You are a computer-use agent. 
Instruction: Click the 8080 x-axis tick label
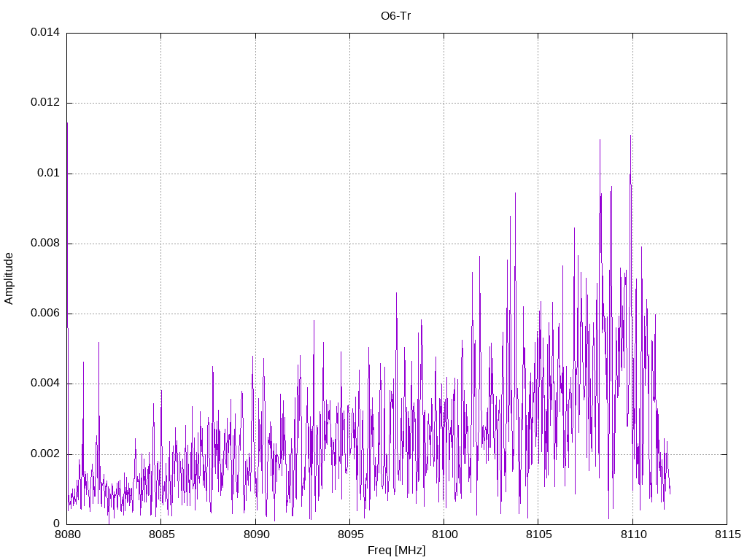tap(66, 534)
